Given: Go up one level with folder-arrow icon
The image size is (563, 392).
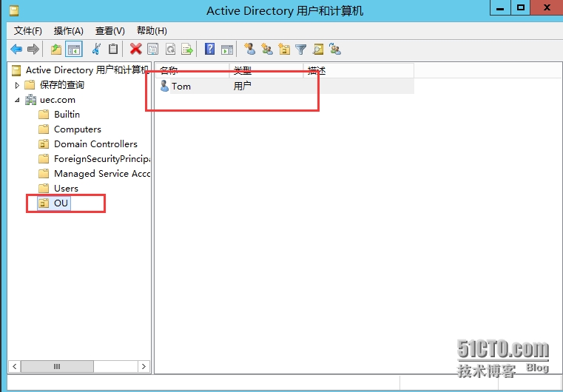Looking at the screenshot, I should tap(56, 49).
